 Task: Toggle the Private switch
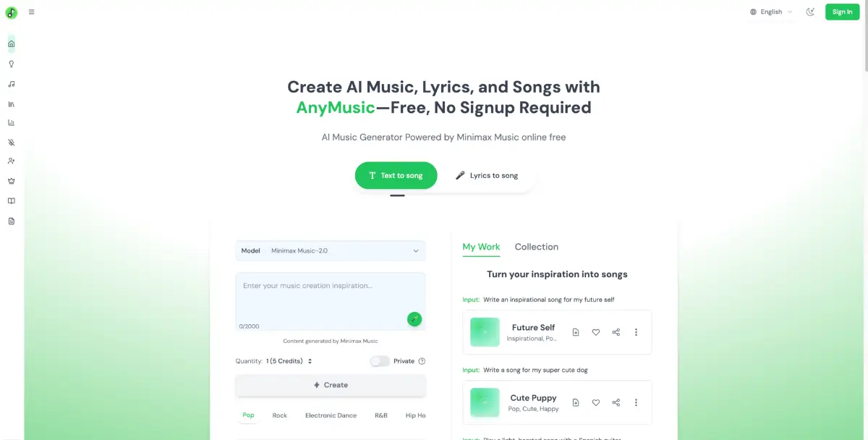coord(380,361)
